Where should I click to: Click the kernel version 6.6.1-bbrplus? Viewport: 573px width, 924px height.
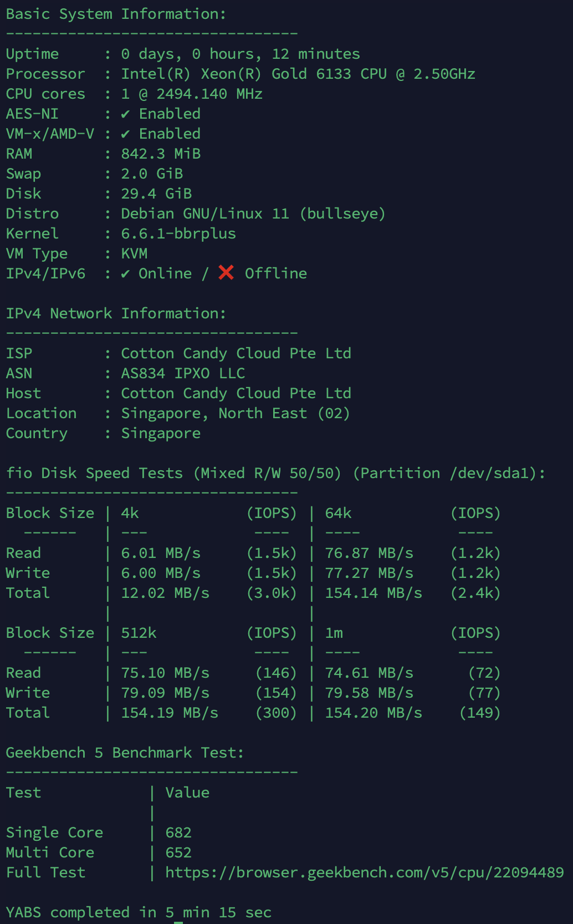[178, 233]
